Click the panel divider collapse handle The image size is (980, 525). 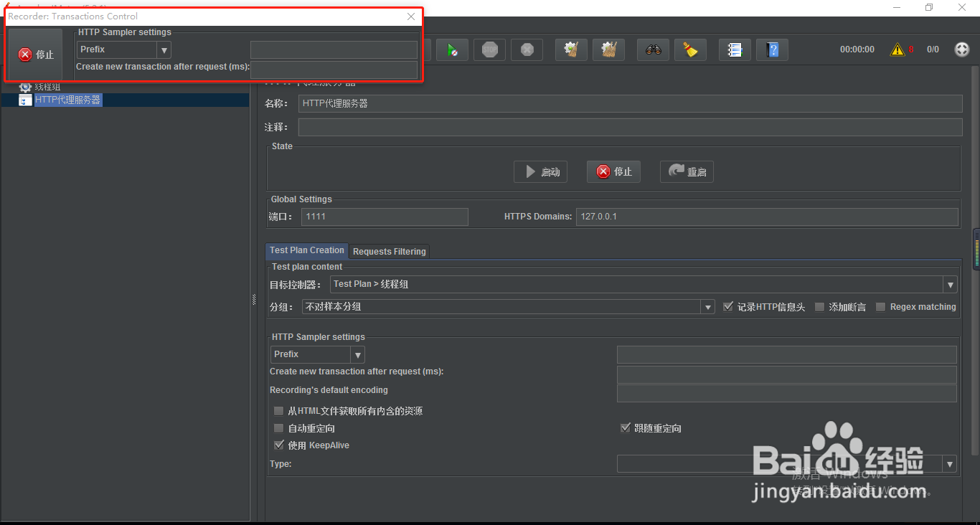(x=254, y=300)
